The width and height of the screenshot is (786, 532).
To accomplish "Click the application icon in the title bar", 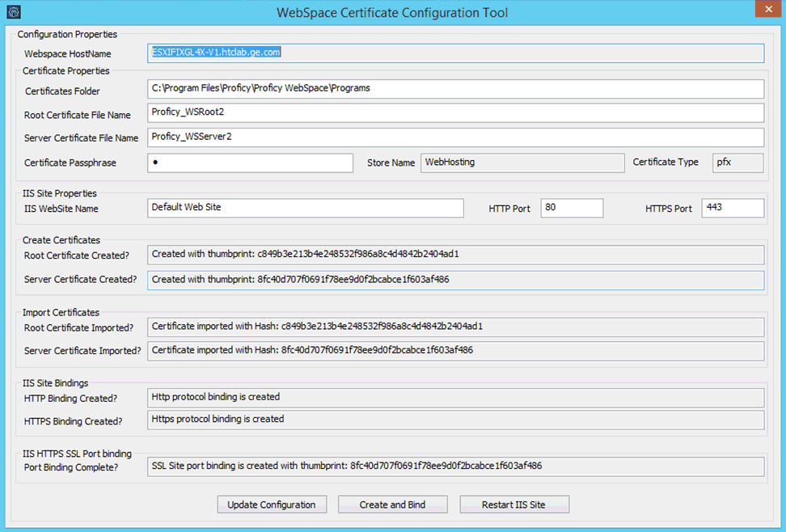I will click(x=14, y=12).
